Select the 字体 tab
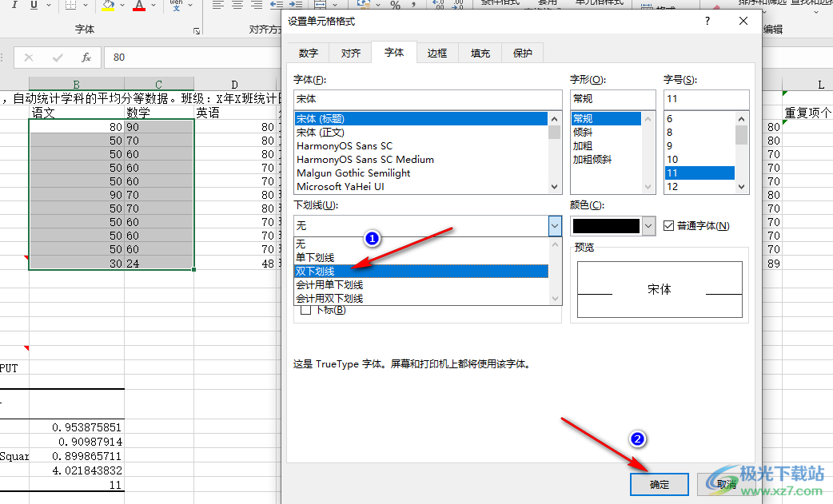This screenshot has width=833, height=504. (394, 52)
